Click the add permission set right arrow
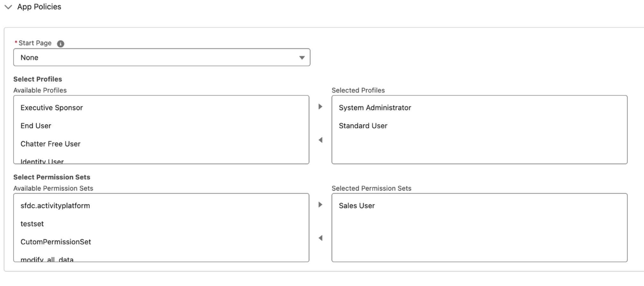This screenshot has height=286, width=644. (320, 205)
